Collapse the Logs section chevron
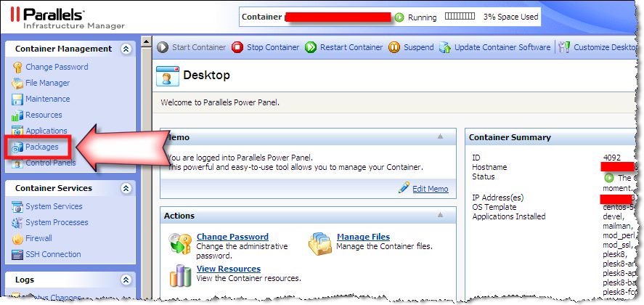 pos(126,280)
